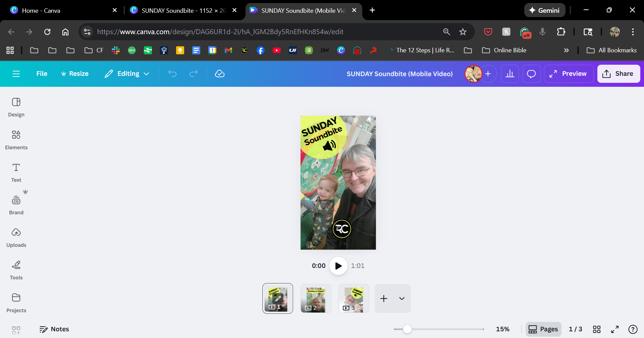Open the File menu
644x338 pixels.
coord(42,74)
